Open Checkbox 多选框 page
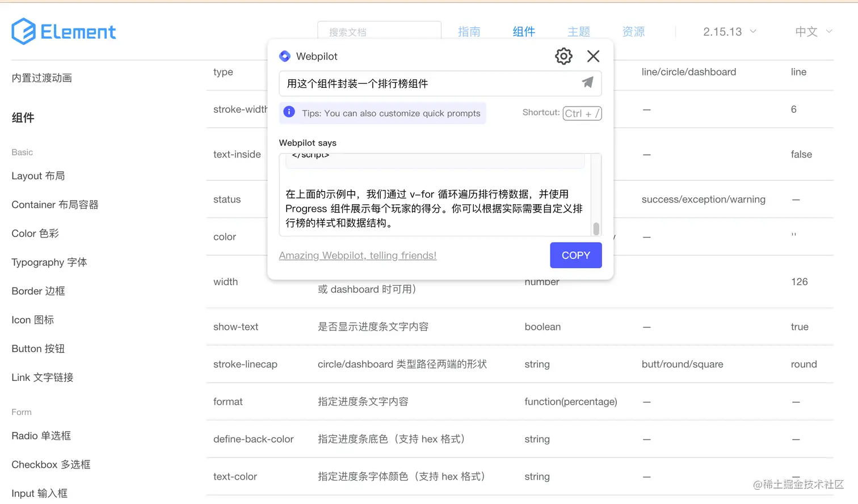This screenshot has width=858, height=504. (51, 465)
